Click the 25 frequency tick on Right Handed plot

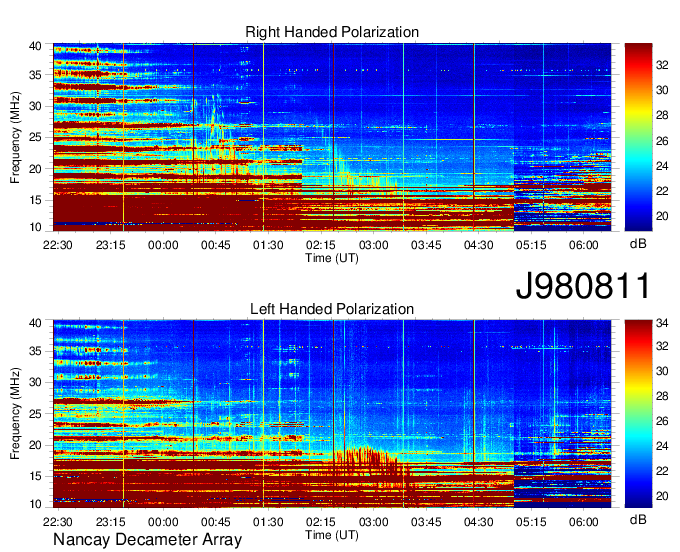coord(35,137)
